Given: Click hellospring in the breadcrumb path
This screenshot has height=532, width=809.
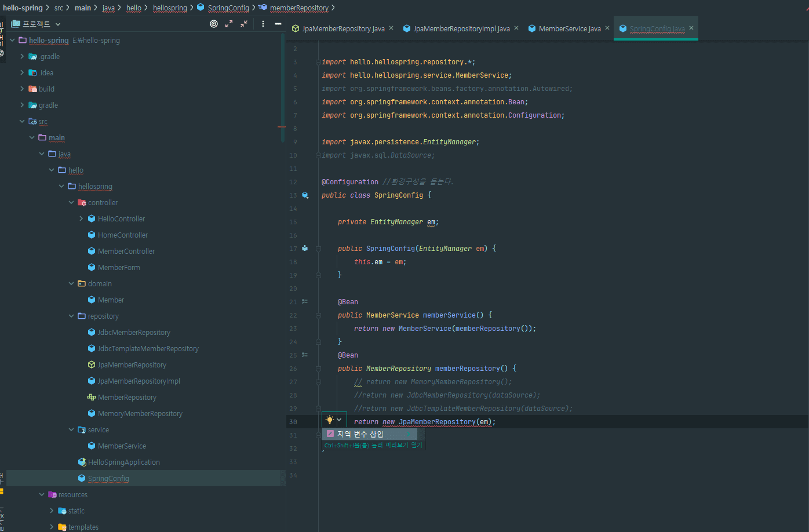Looking at the screenshot, I should [x=170, y=8].
